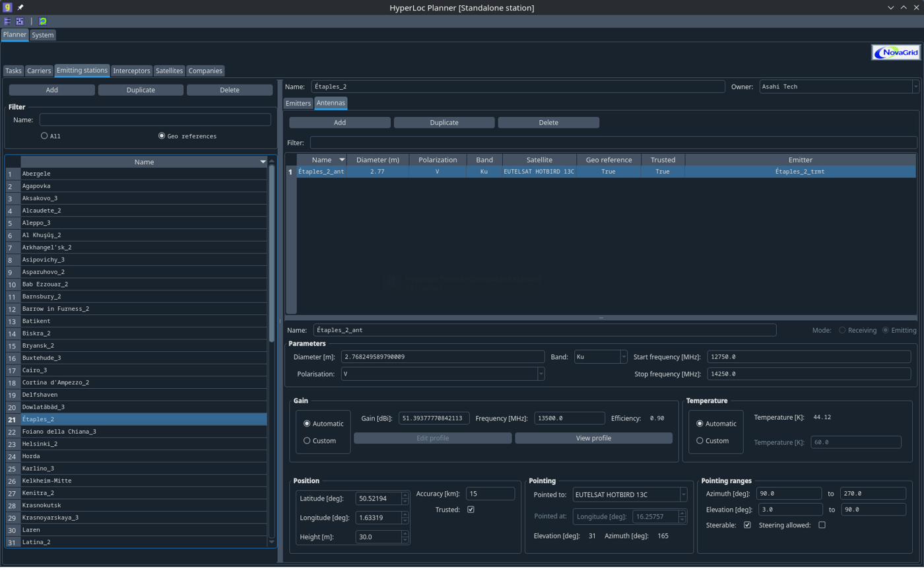Select the Antennas sub-tab
The image size is (924, 573).
331,103
